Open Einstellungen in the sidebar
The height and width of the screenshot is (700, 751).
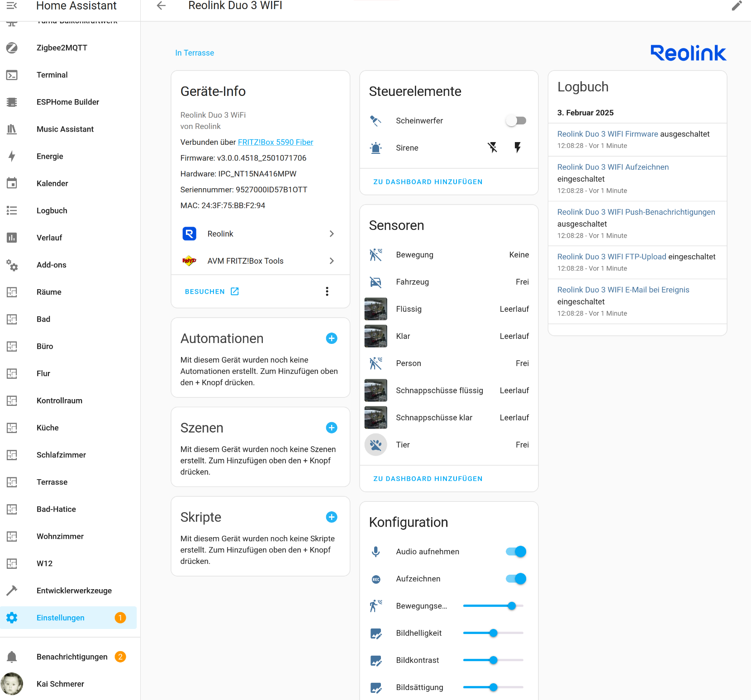tap(61, 618)
